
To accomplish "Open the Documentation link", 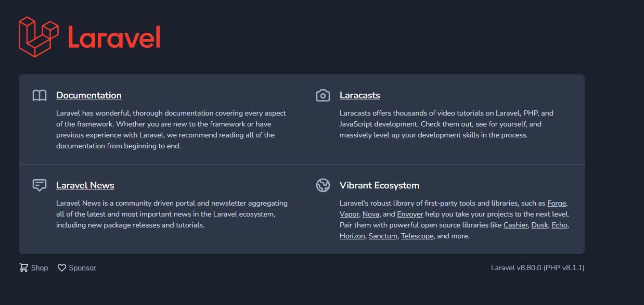I will (x=89, y=95).
